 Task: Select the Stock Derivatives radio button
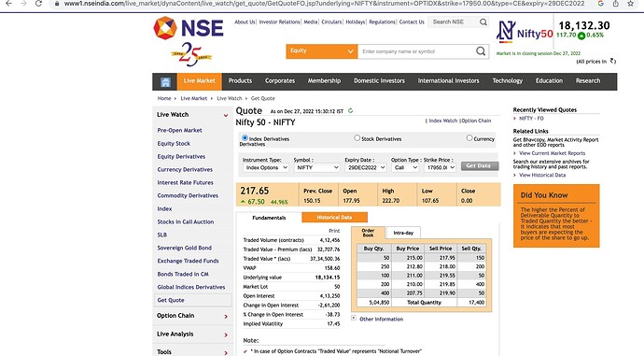(x=357, y=137)
